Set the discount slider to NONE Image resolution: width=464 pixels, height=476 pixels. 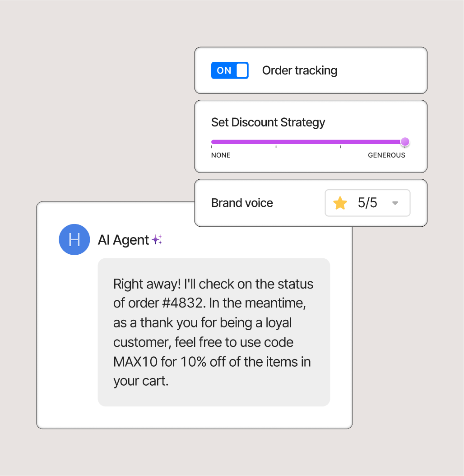(212, 142)
